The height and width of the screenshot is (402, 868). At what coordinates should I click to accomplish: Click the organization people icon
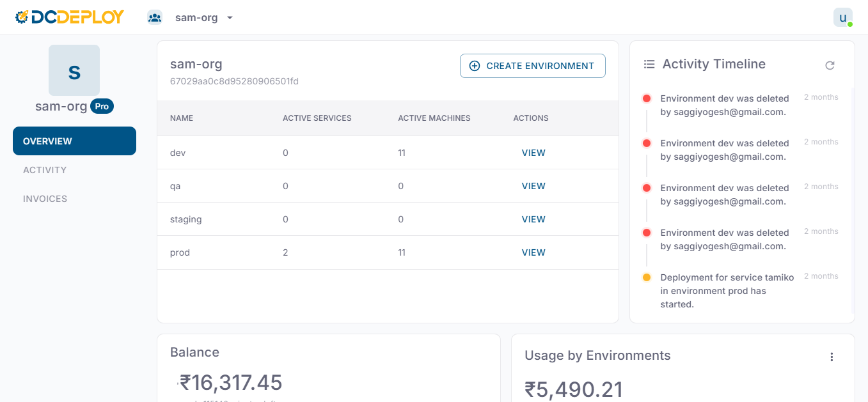pyautogui.click(x=155, y=18)
